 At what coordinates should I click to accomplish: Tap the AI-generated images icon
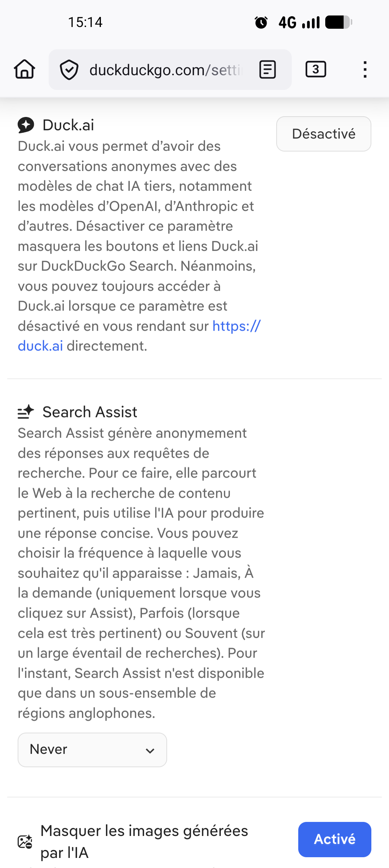[25, 841]
